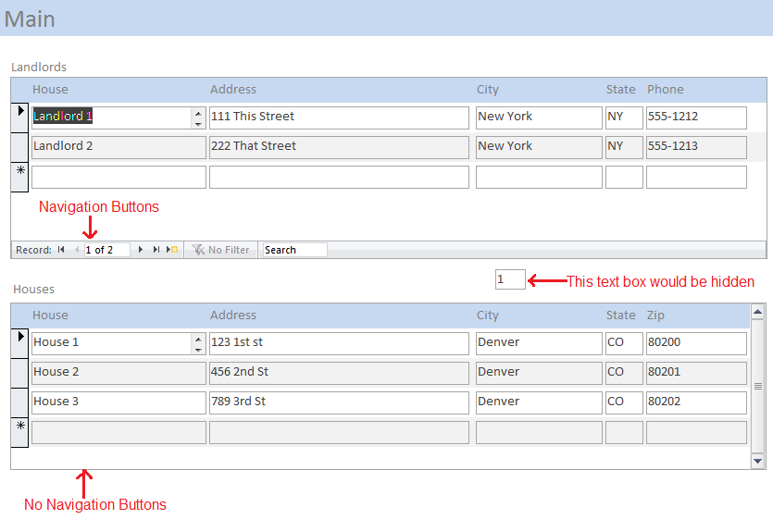Click the Zip column header in Houses
The width and height of the screenshot is (773, 532).
coord(655,315)
